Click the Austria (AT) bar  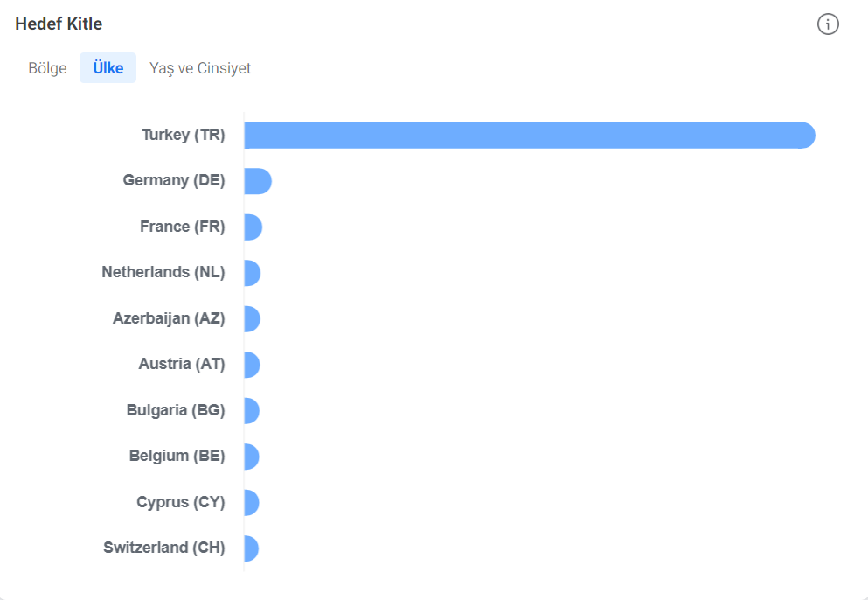pos(252,365)
